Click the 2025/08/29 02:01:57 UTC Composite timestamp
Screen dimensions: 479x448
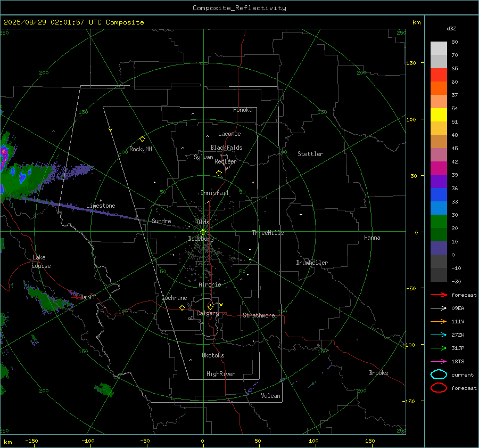[73, 22]
